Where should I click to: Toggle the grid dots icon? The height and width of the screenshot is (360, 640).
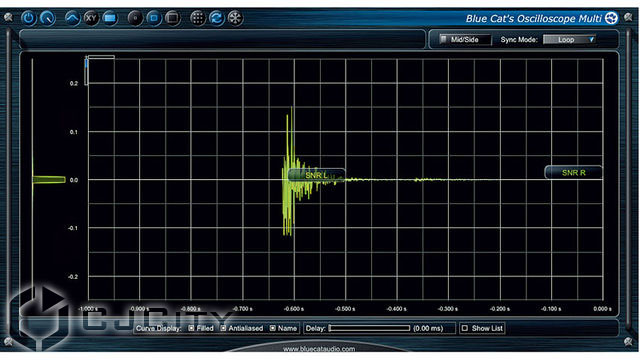click(198, 18)
